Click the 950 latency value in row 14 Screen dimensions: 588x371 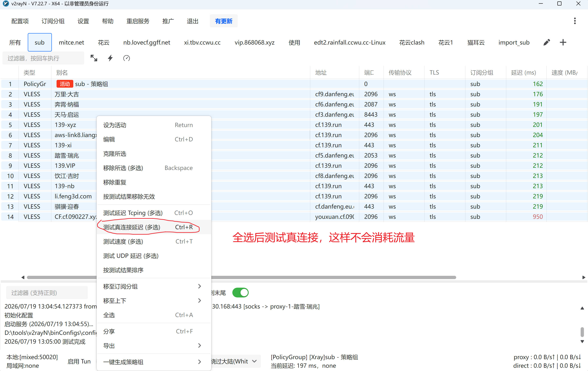click(x=538, y=217)
